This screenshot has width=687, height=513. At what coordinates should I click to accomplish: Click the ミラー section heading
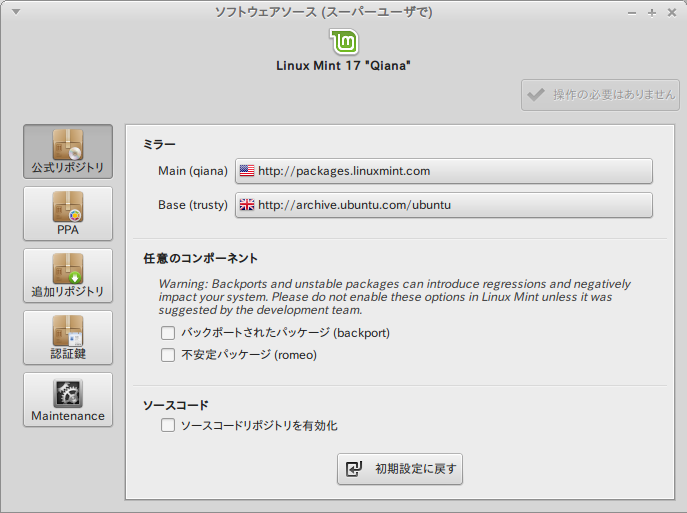pos(159,145)
